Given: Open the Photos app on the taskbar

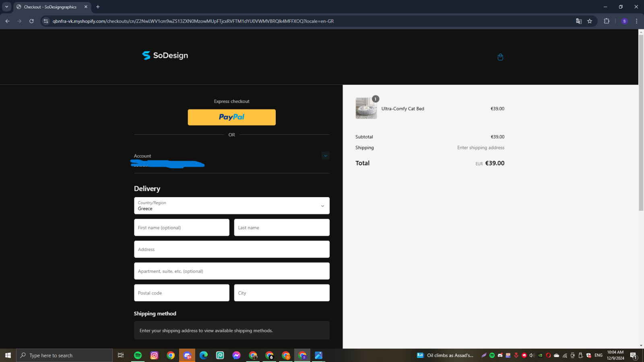Looking at the screenshot, I should 319,355.
